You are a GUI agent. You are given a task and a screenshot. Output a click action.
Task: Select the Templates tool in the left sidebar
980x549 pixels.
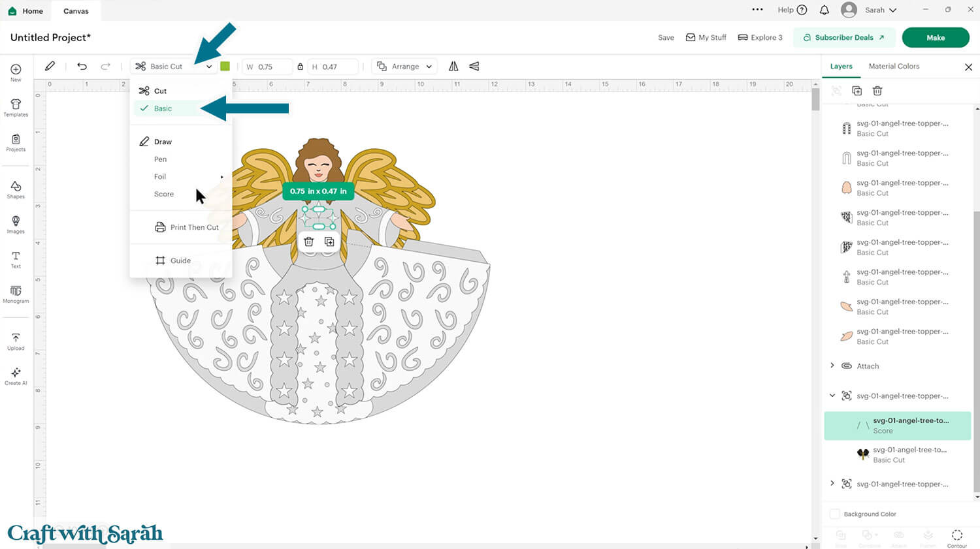coord(15,108)
